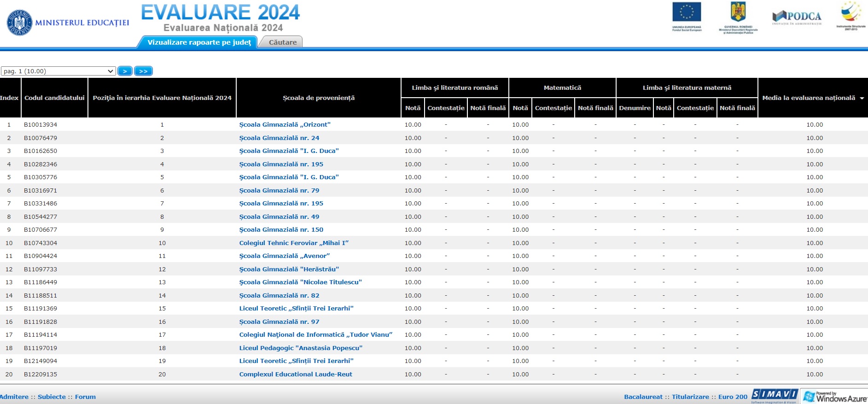Open Școala Gimnazială nr. 150 link
Viewport: 868px width, 404px height.
coord(281,229)
